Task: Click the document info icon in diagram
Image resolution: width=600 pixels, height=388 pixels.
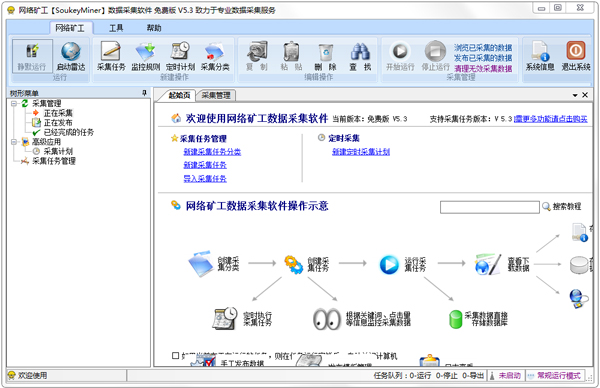Action: pyautogui.click(x=579, y=232)
